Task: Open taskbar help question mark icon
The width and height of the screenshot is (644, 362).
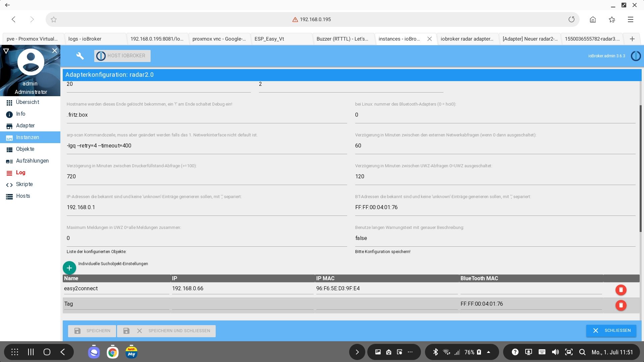Action: [515, 352]
